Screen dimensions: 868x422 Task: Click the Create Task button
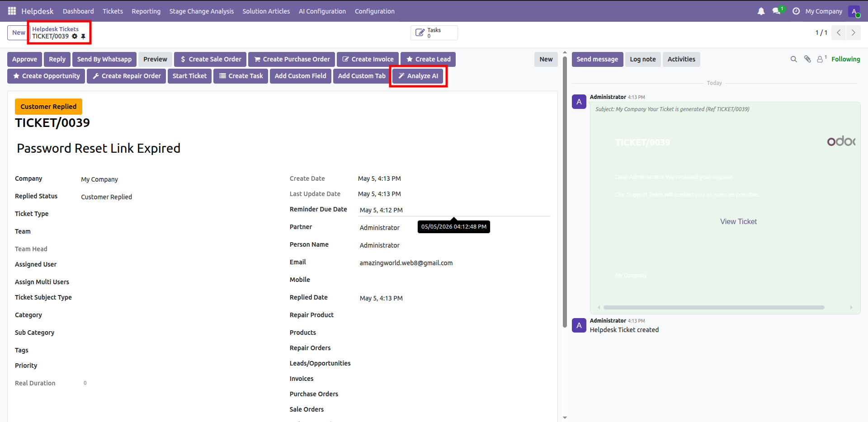241,76
